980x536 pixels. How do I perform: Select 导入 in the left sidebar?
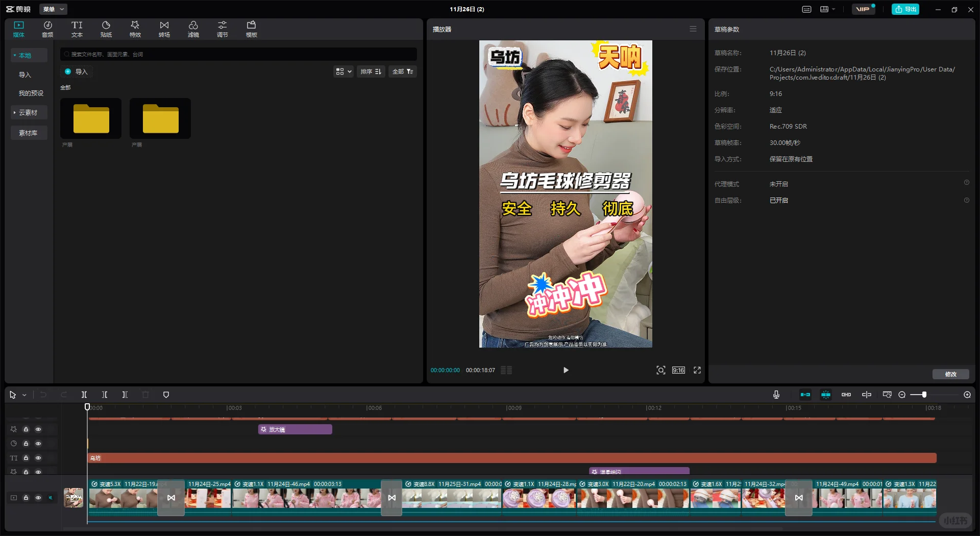point(25,75)
